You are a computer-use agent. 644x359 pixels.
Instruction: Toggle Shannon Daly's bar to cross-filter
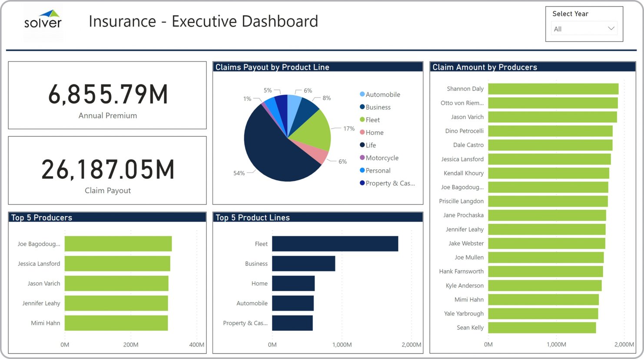(x=552, y=88)
